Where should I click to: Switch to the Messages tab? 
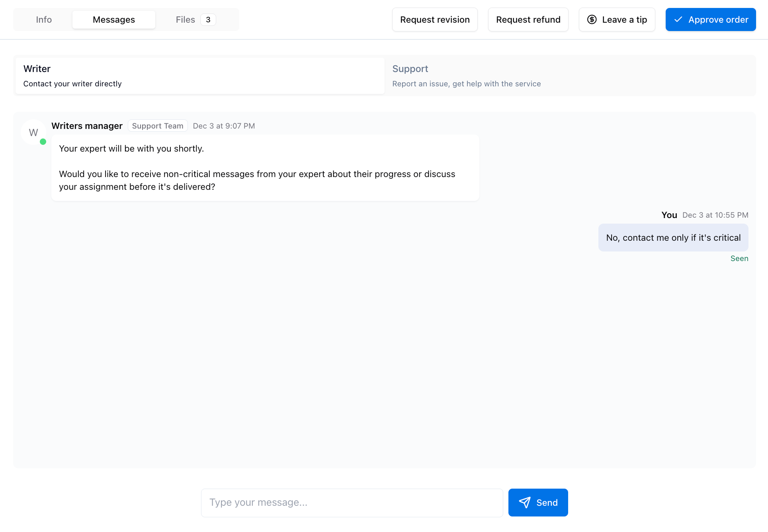click(x=114, y=19)
